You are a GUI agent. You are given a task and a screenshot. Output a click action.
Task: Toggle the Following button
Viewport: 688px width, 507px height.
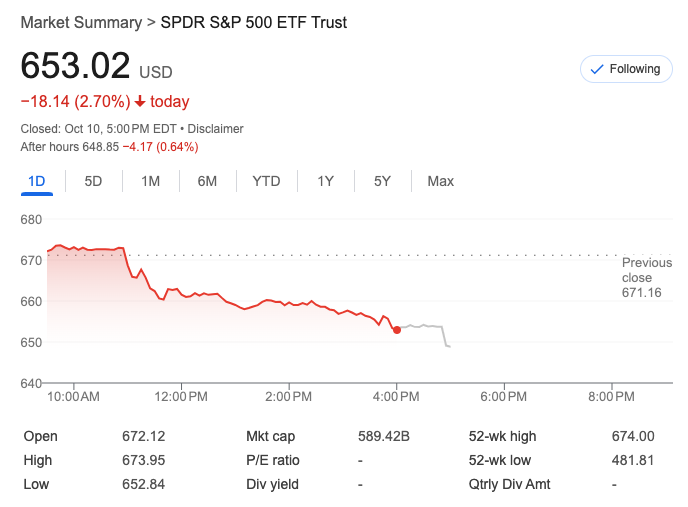[x=626, y=69]
